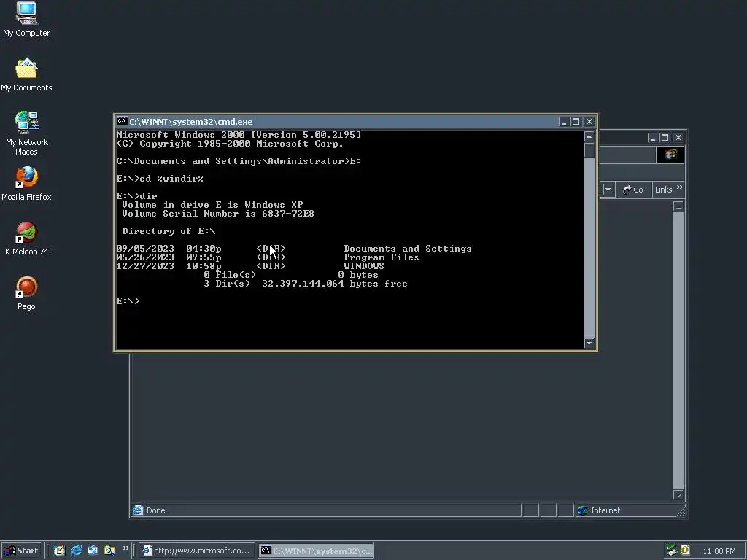Viewport: 747px width, 560px height.
Task: Click the 'WINDOWS' directory entry
Action: point(364,265)
